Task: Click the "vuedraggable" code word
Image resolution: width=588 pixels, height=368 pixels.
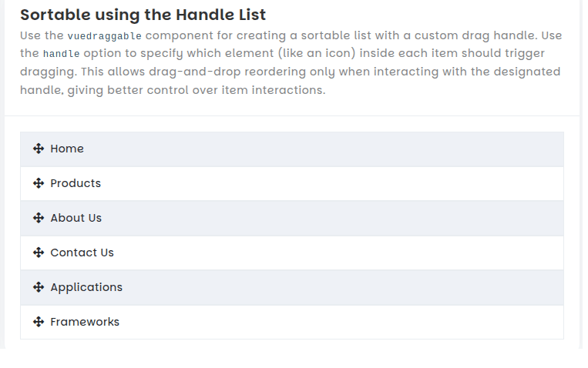Action: click(104, 36)
